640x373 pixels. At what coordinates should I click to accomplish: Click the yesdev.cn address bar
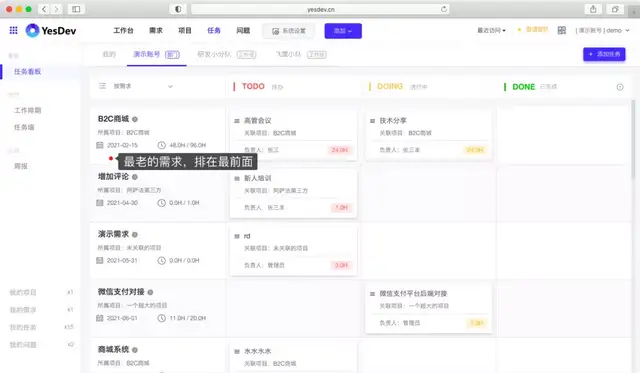point(320,9)
